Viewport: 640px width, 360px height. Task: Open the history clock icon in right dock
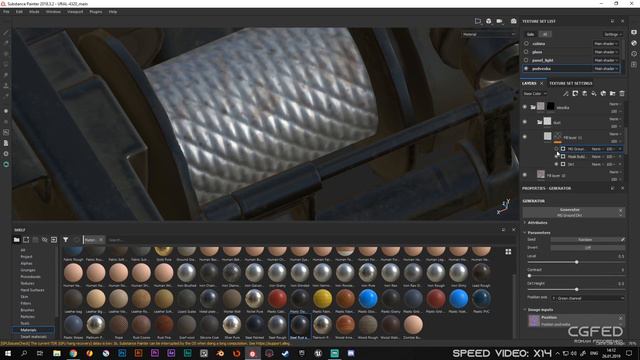pyautogui.click(x=634, y=53)
